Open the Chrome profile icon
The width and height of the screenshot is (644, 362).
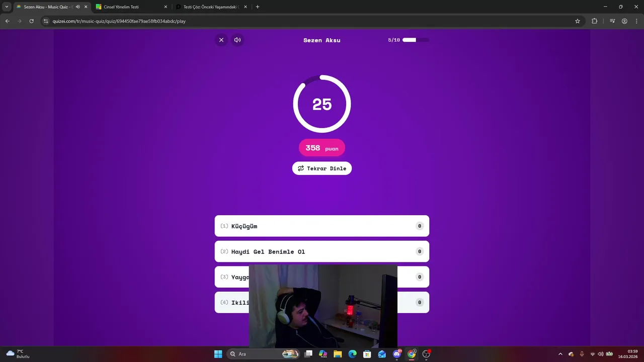tap(624, 21)
